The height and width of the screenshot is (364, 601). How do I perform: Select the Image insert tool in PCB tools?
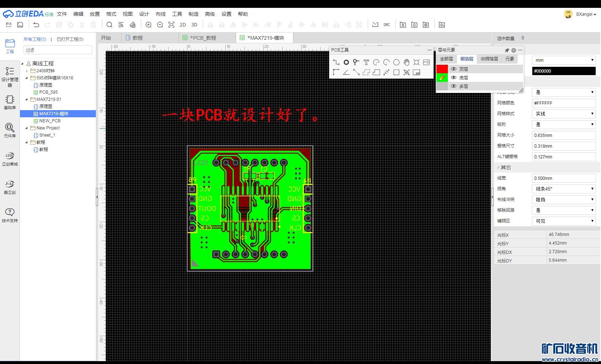[x=426, y=62]
